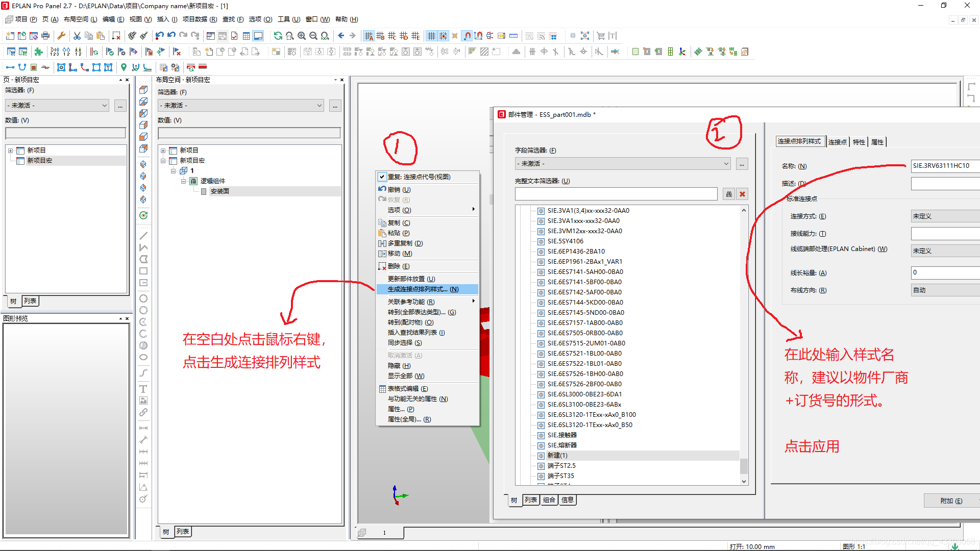Clear full-text filter with red X icon

click(x=742, y=194)
